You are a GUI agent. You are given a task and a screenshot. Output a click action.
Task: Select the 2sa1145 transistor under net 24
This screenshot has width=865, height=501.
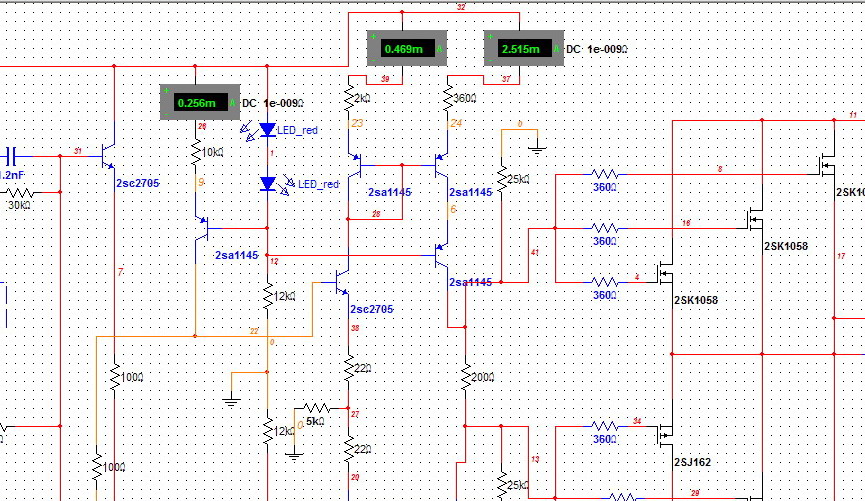[442, 165]
